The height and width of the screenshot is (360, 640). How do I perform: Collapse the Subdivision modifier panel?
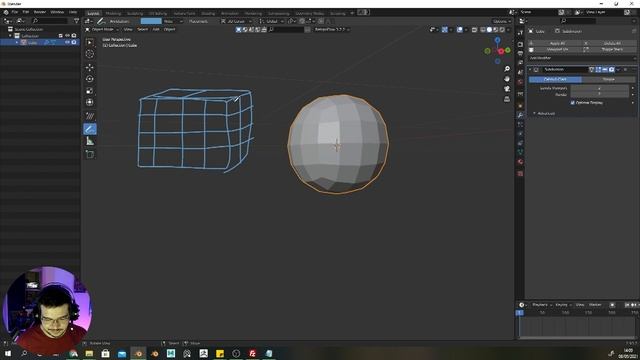[x=530, y=70]
